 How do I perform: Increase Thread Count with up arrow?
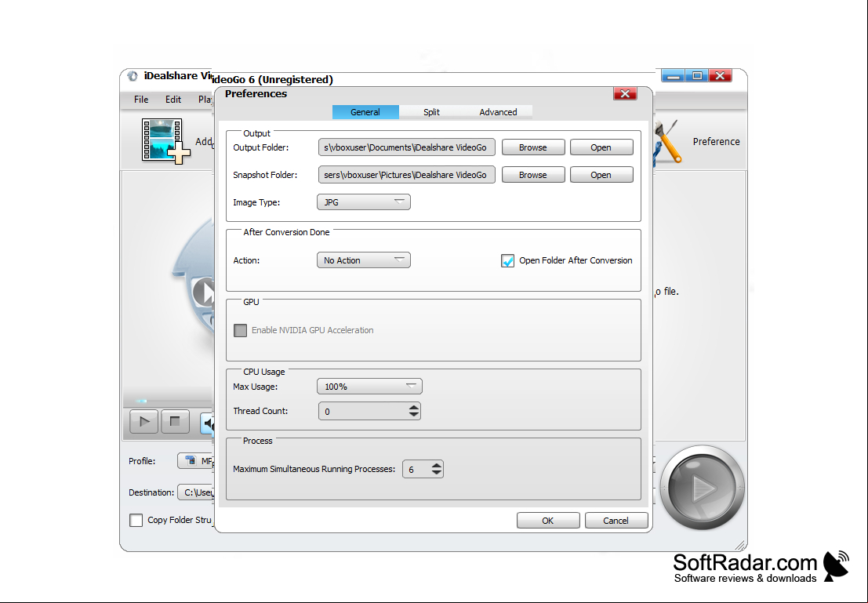pyautogui.click(x=414, y=408)
